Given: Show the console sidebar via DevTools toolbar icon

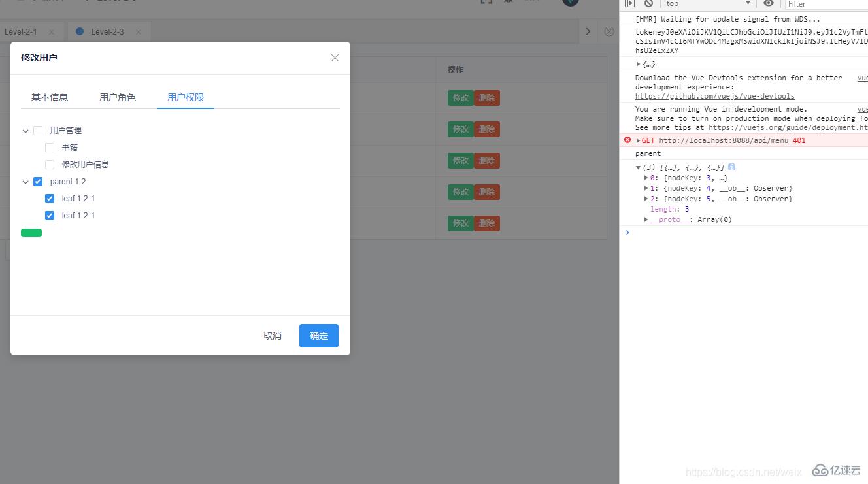Looking at the screenshot, I should (629, 3).
